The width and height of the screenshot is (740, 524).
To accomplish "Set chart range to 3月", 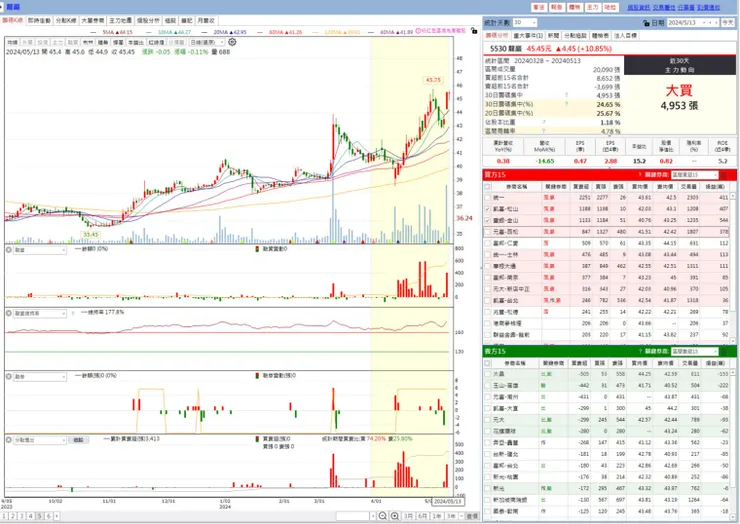I will click(x=408, y=516).
